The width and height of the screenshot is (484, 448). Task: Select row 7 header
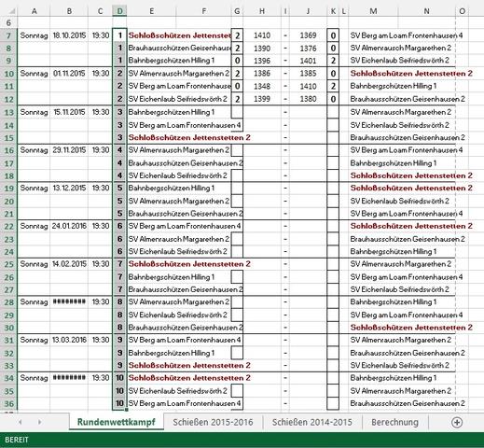(8, 35)
